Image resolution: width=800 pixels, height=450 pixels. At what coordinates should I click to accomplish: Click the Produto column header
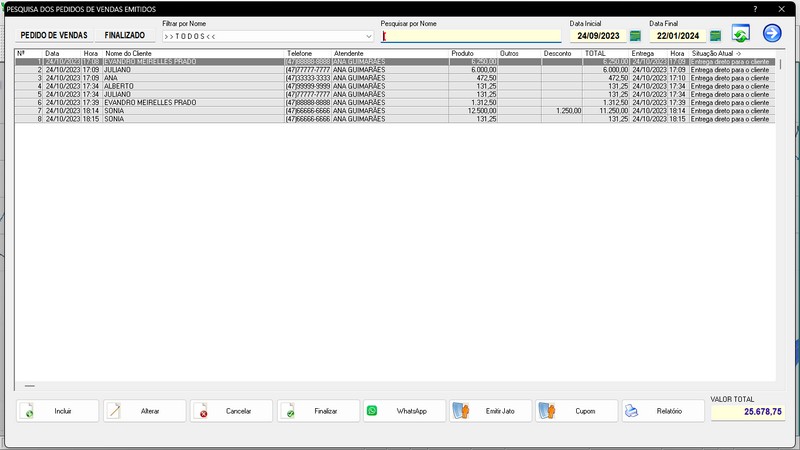[473, 53]
